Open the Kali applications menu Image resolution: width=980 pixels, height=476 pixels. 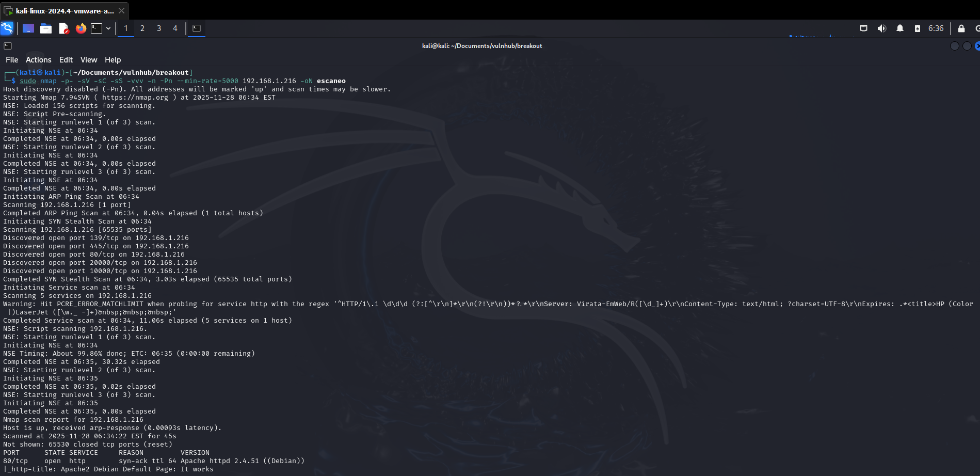(7, 28)
